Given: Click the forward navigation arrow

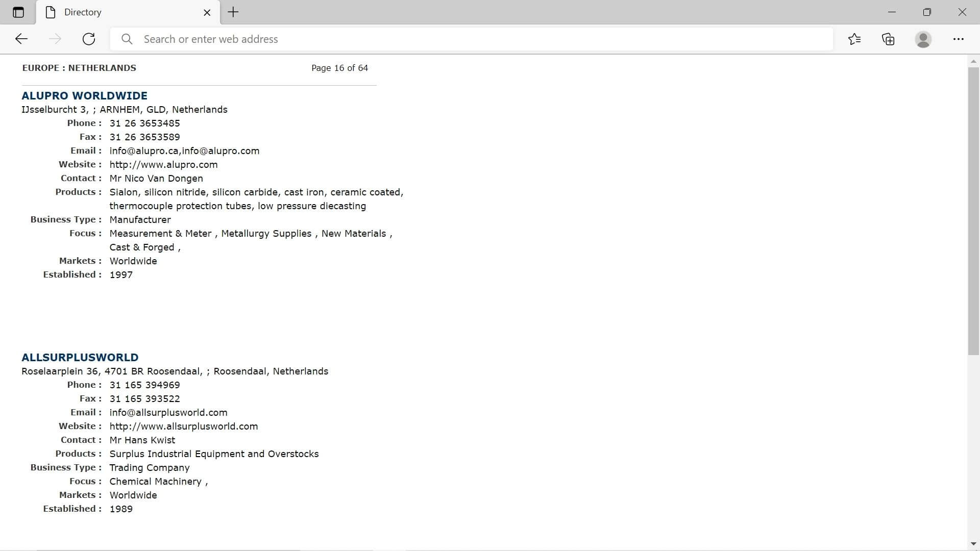Looking at the screenshot, I should [x=55, y=39].
